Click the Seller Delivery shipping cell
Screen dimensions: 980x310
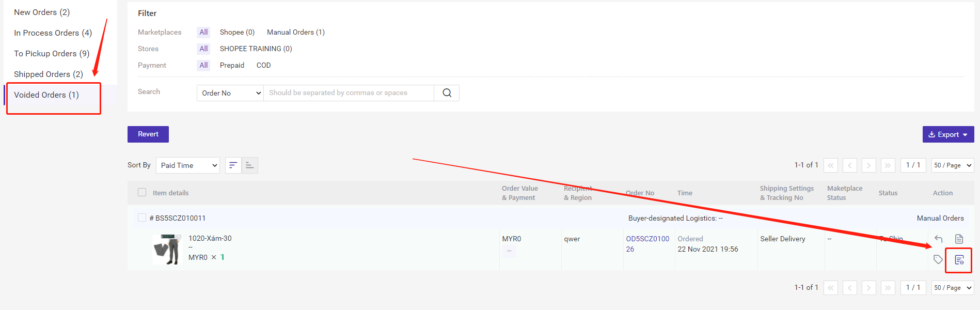783,239
